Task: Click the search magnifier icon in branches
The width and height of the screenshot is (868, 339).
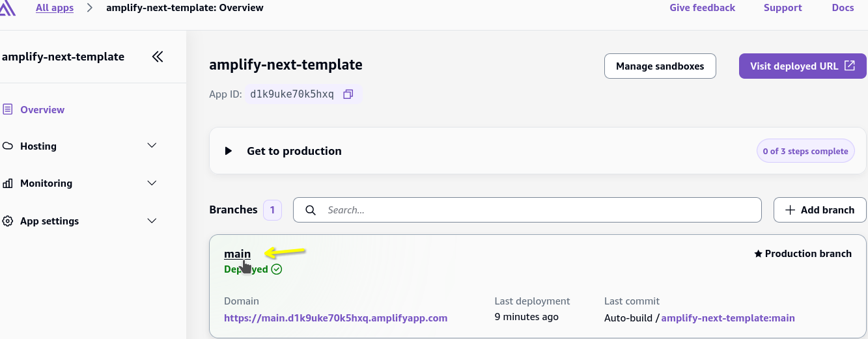Action: point(311,210)
